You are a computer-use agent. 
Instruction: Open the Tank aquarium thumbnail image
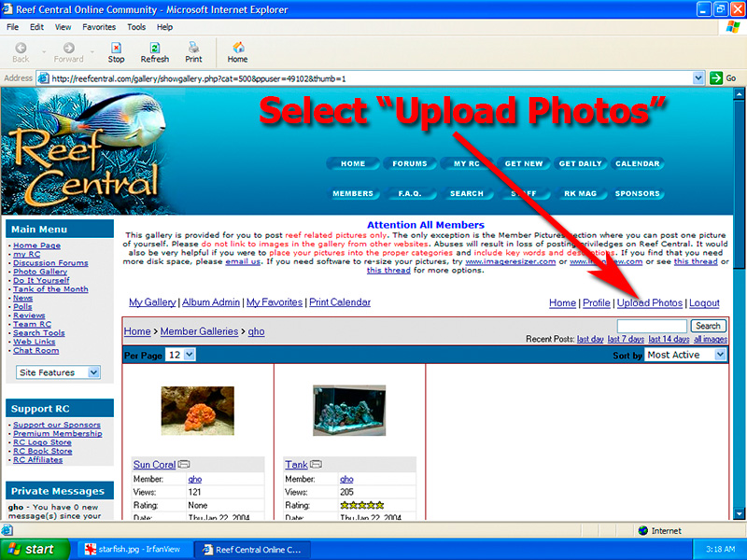349,411
